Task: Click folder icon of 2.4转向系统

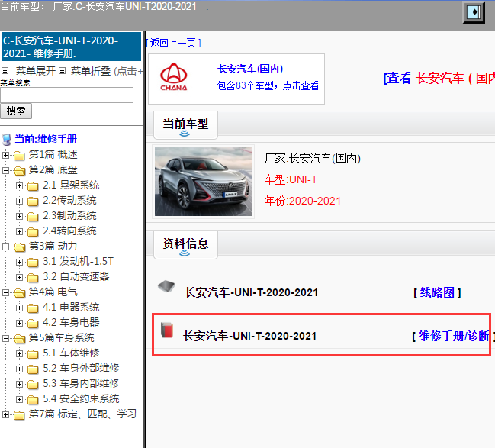Action: [x=33, y=232]
